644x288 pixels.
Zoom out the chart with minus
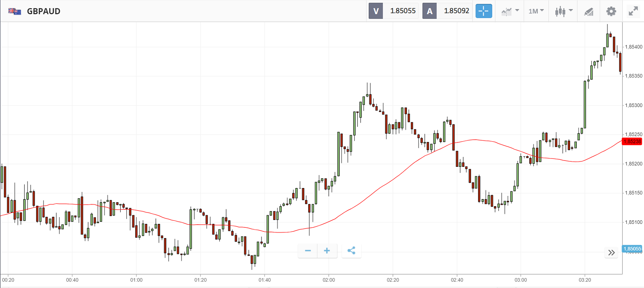coord(308,251)
